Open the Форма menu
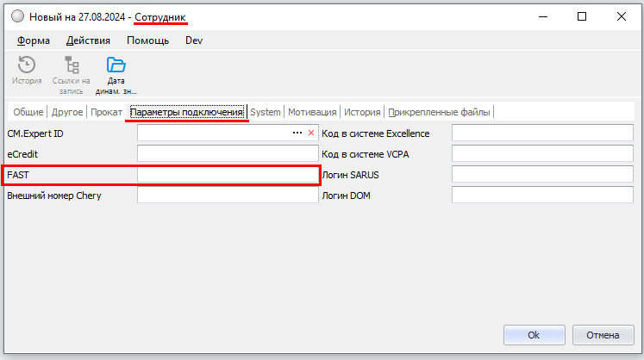This screenshot has width=644, height=360. (x=34, y=40)
